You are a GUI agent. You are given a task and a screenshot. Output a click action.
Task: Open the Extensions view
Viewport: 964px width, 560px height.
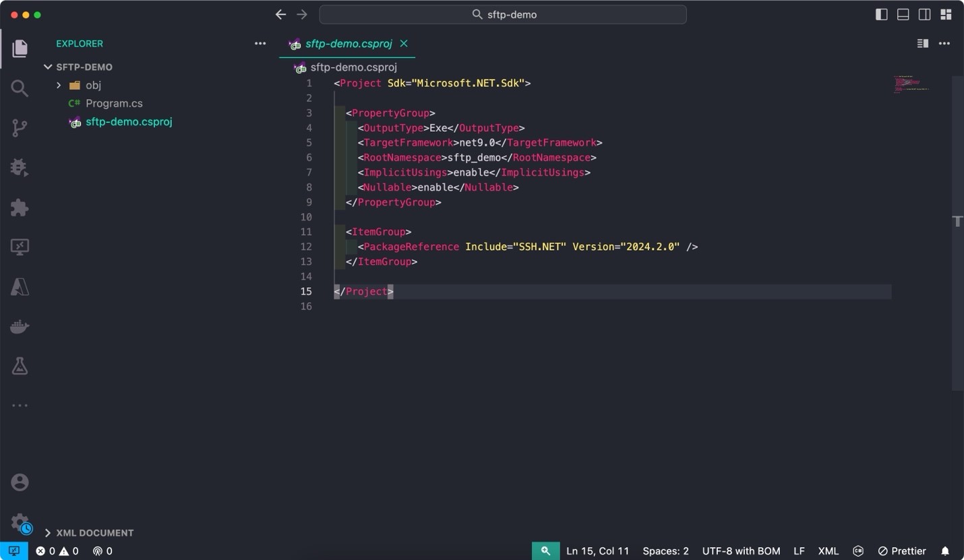tap(20, 207)
